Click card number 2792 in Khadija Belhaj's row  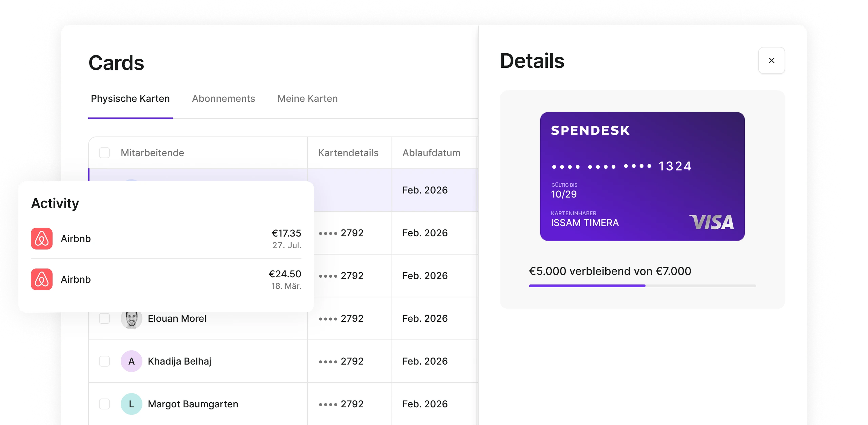tap(341, 361)
